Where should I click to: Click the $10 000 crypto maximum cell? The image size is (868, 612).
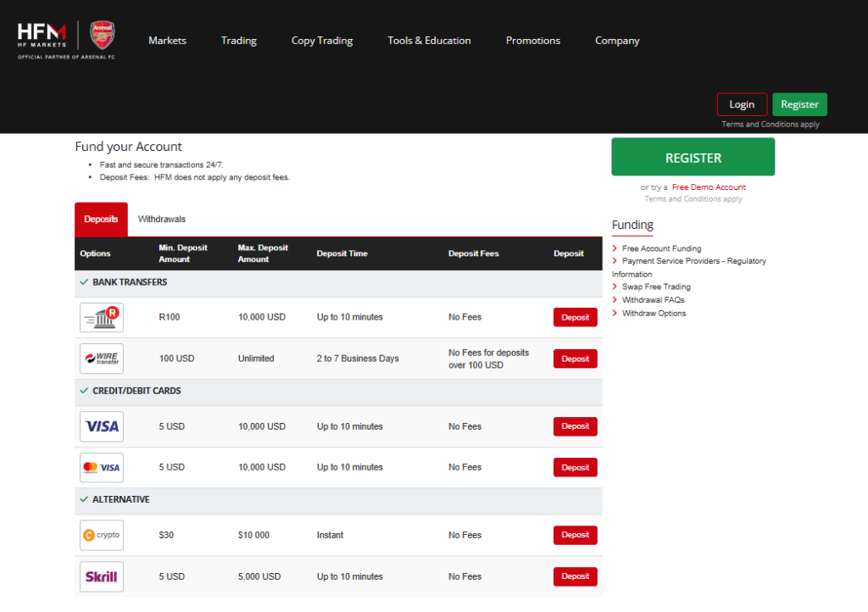pos(253,535)
